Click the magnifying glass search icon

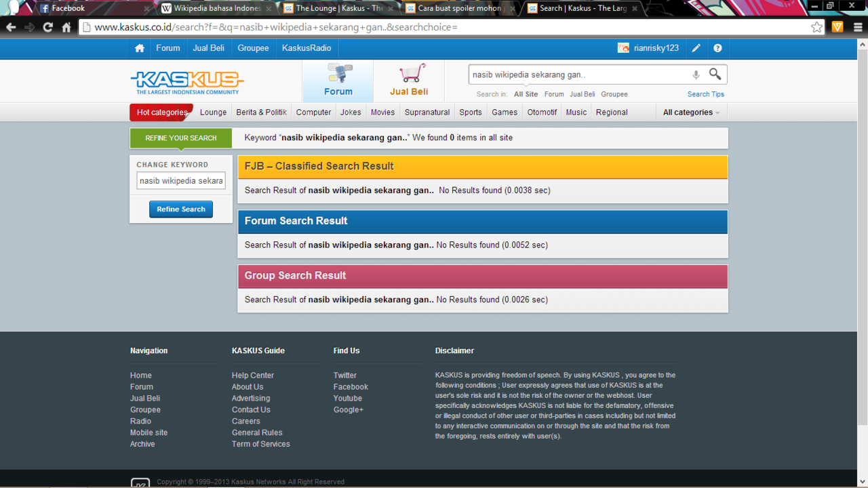715,74
